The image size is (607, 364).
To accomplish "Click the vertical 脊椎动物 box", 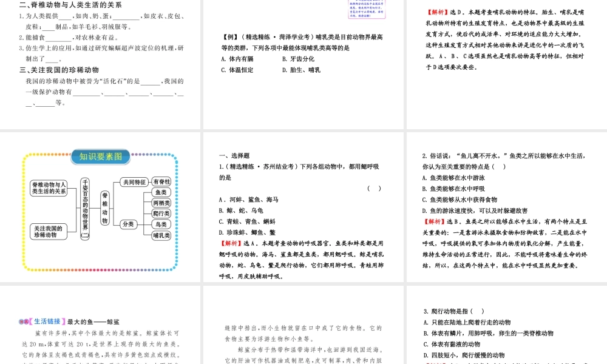I will pyautogui.click(x=105, y=207).
